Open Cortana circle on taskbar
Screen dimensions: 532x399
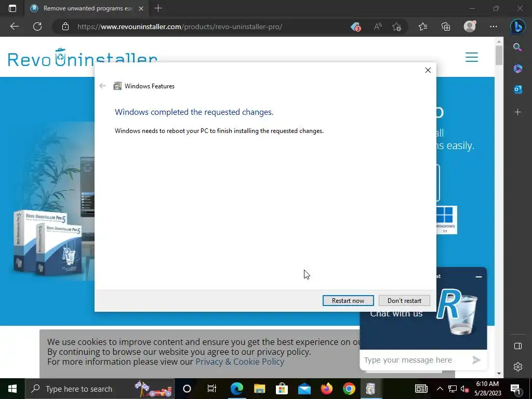tap(187, 389)
